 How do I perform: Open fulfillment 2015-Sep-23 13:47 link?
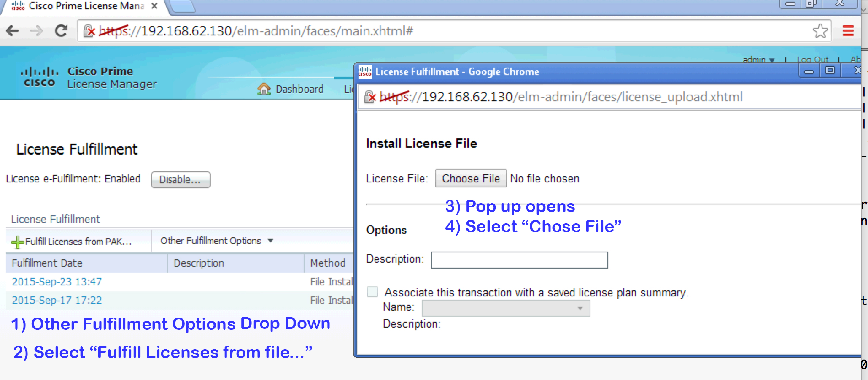coord(57,282)
